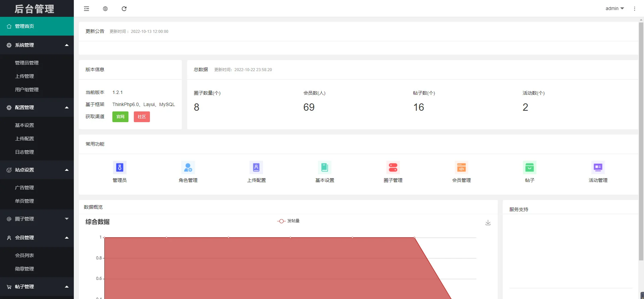
Task: Open the 帖子 shortcut icon
Action: tap(530, 167)
